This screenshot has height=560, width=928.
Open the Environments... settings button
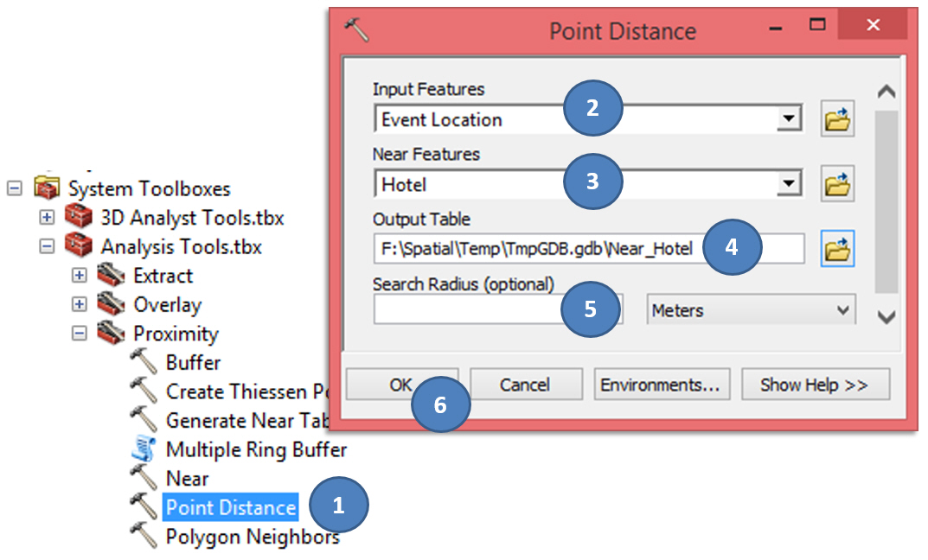click(x=662, y=385)
